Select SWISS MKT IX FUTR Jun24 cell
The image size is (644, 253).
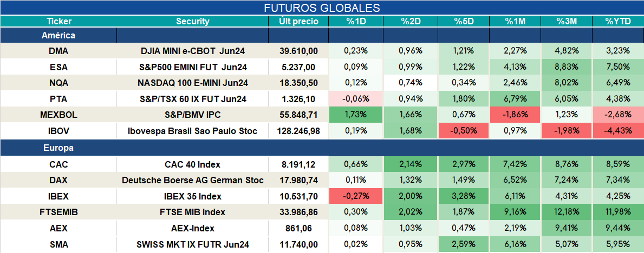[193, 245]
